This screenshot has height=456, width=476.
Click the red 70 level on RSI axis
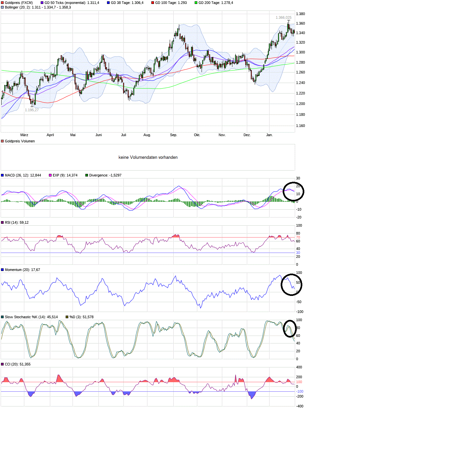tap(298, 237)
